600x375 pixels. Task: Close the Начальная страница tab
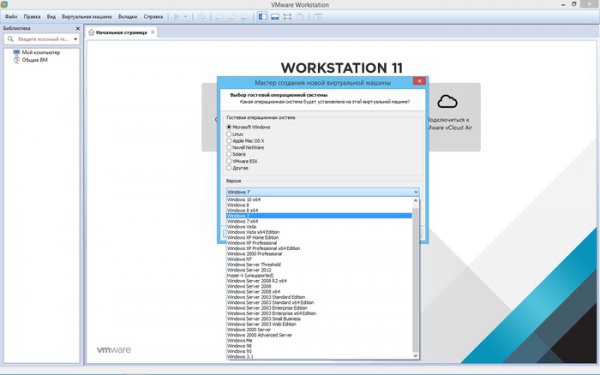coord(153,32)
